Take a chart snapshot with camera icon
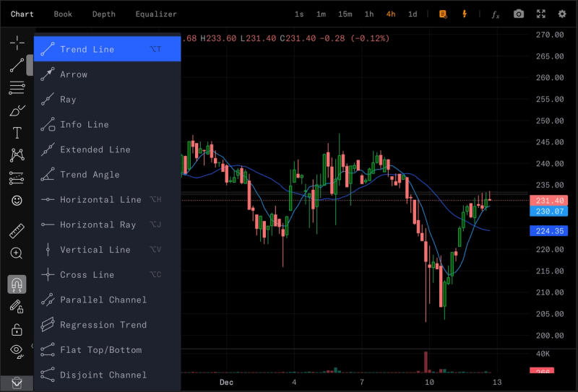This screenshot has height=392, width=578. tap(519, 14)
